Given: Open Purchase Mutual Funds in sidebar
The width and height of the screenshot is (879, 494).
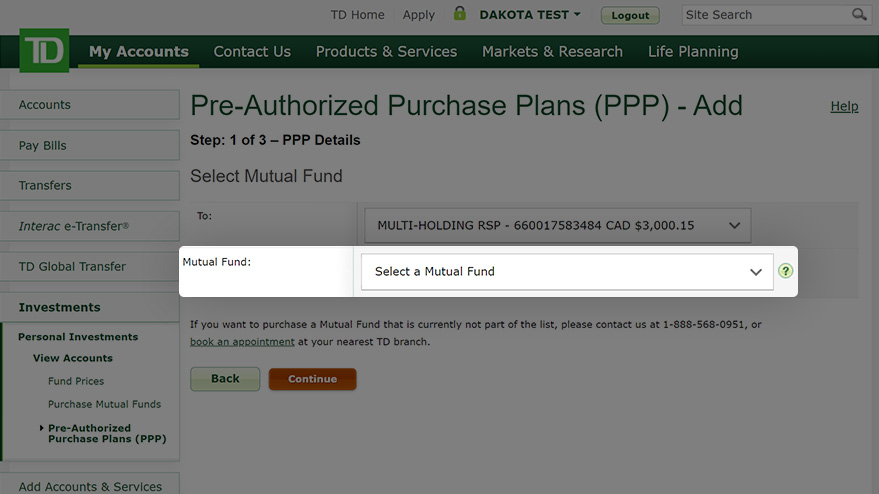Looking at the screenshot, I should coord(104,404).
